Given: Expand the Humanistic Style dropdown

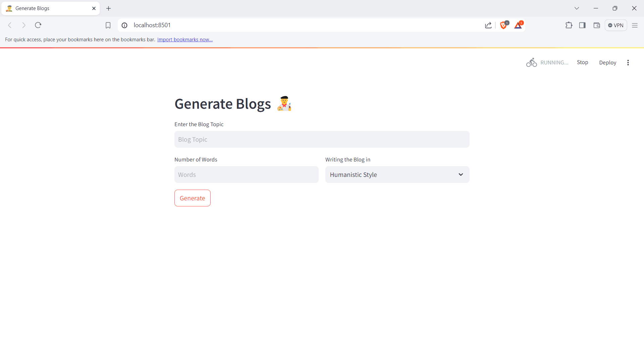Looking at the screenshot, I should (x=397, y=175).
